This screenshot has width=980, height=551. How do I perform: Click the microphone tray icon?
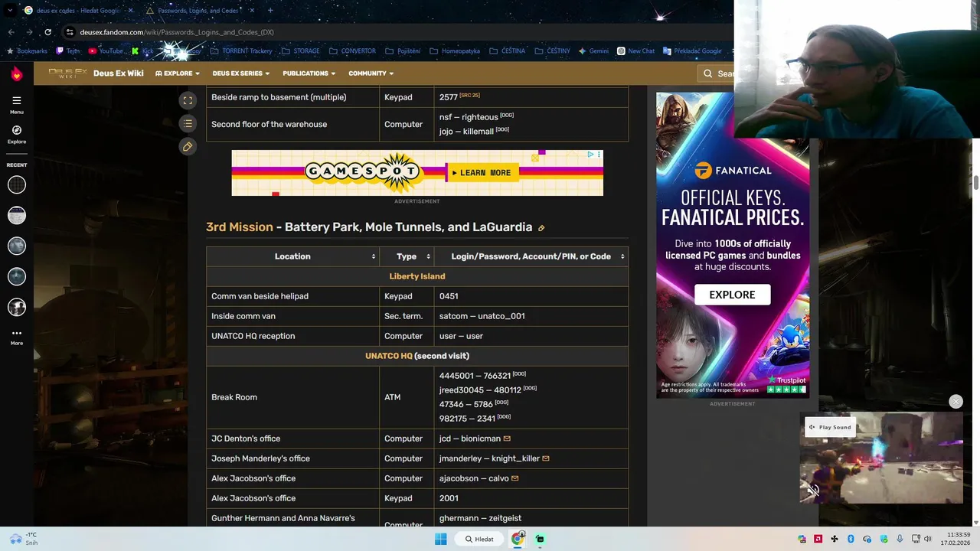click(900, 539)
